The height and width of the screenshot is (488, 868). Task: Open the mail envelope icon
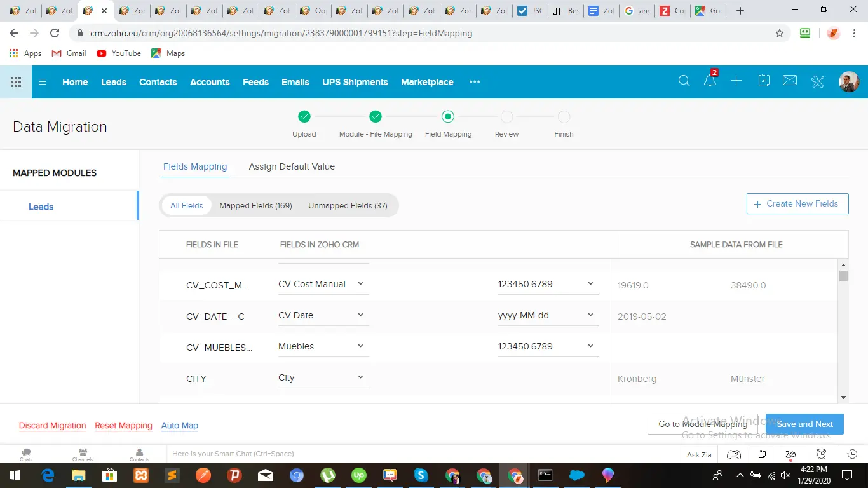pyautogui.click(x=790, y=81)
